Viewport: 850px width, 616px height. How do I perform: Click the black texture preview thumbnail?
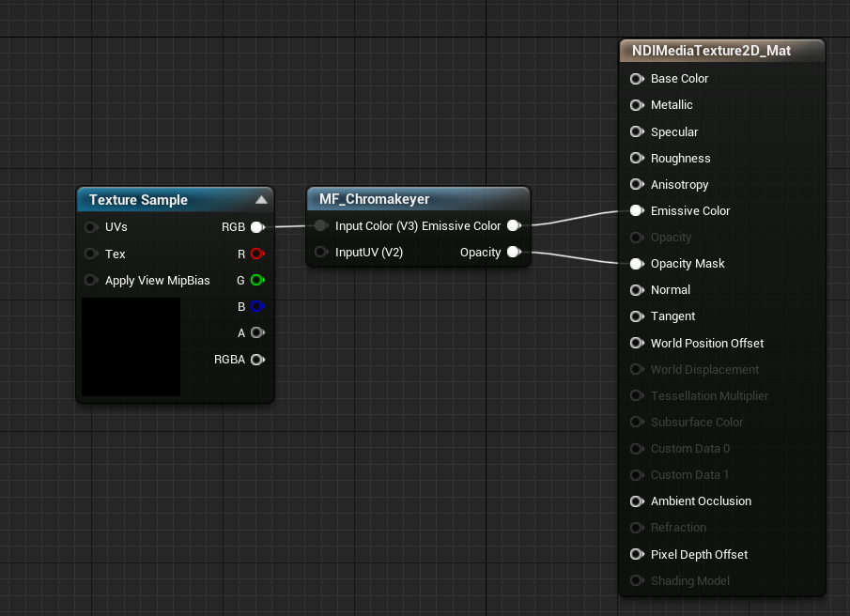[129, 346]
